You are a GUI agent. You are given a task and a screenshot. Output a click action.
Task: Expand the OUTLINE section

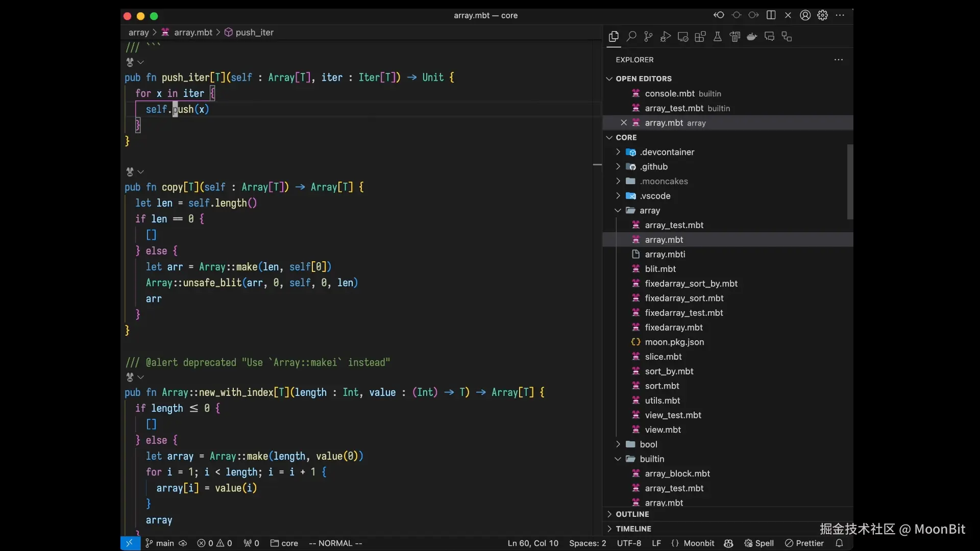click(x=632, y=514)
